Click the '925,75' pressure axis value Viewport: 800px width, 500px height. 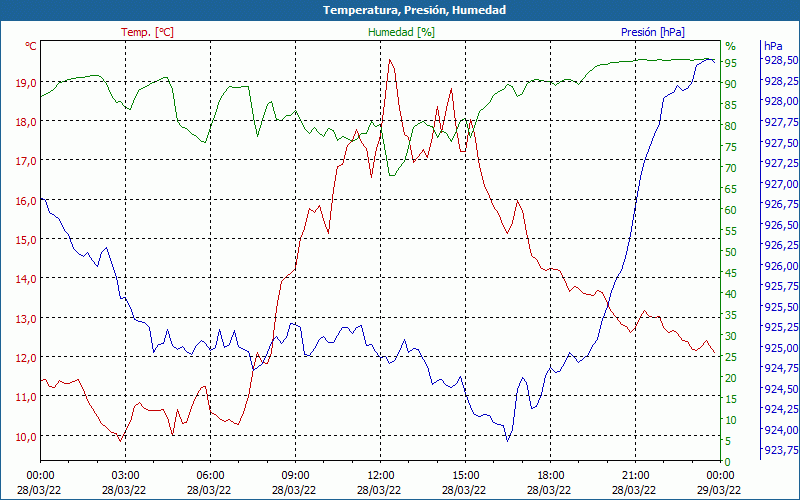click(781, 286)
